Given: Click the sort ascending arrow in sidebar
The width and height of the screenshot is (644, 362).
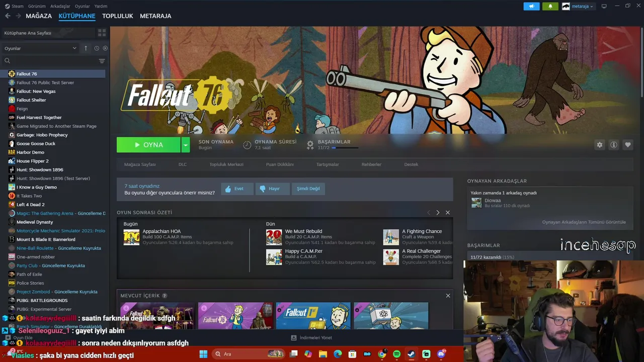Looking at the screenshot, I should click(x=86, y=48).
